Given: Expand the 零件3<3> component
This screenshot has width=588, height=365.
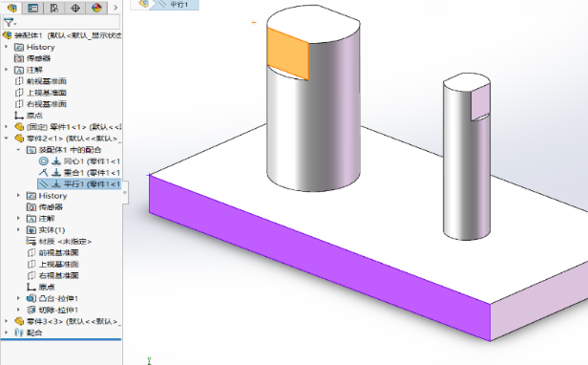Looking at the screenshot, I should tap(7, 321).
